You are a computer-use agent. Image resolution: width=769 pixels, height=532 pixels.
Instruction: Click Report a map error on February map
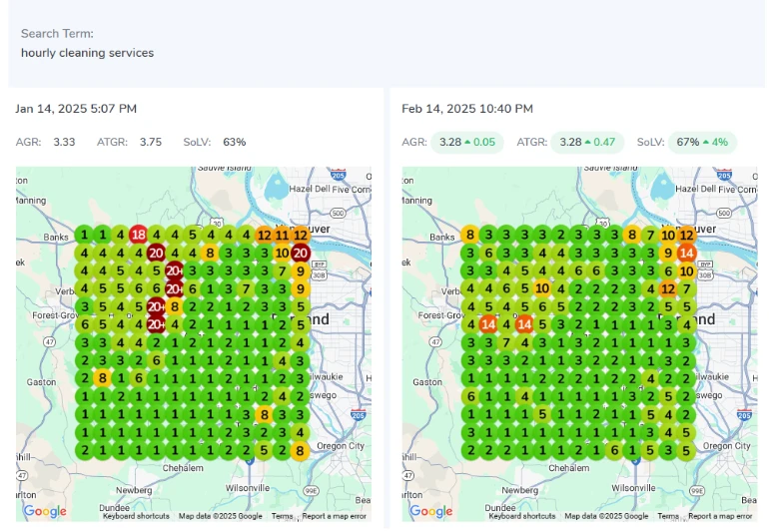coord(719,516)
